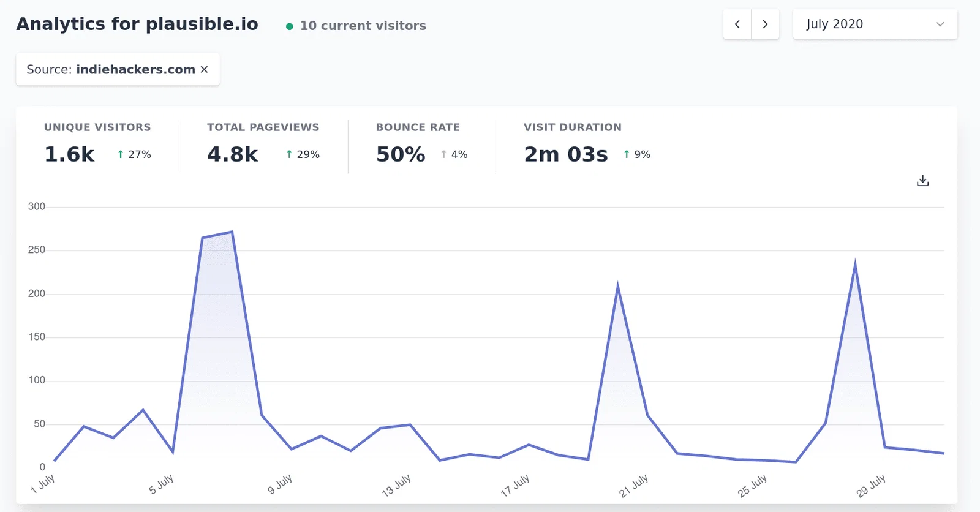Click the 1.6k unique visitors value
Image resolution: width=980 pixels, height=512 pixels.
(x=69, y=154)
